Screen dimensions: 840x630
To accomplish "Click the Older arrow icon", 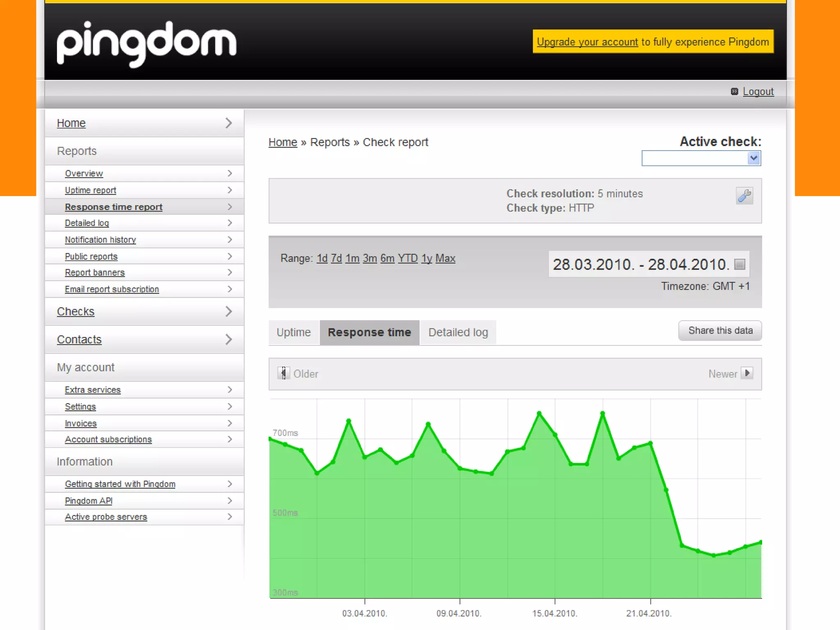I will click(x=283, y=373).
